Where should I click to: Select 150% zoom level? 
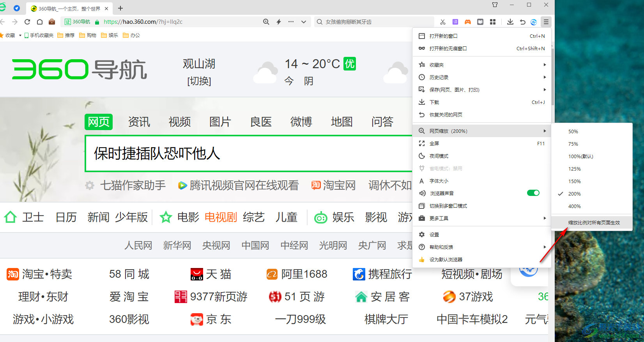coord(592,182)
